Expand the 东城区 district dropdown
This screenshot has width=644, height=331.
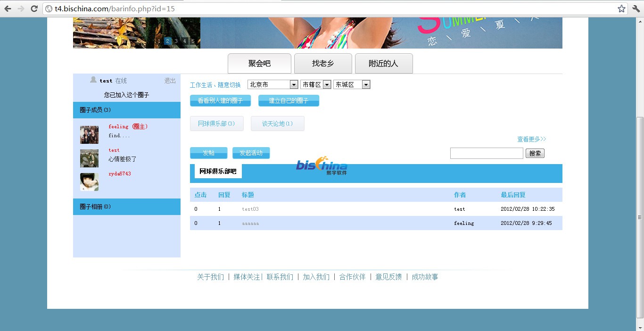pyautogui.click(x=352, y=85)
